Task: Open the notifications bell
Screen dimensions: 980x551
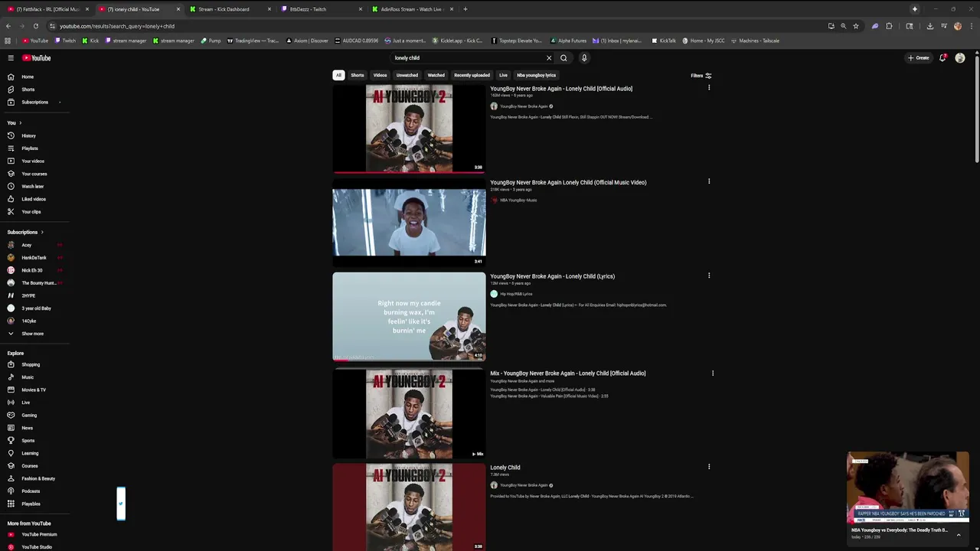Action: click(x=942, y=58)
